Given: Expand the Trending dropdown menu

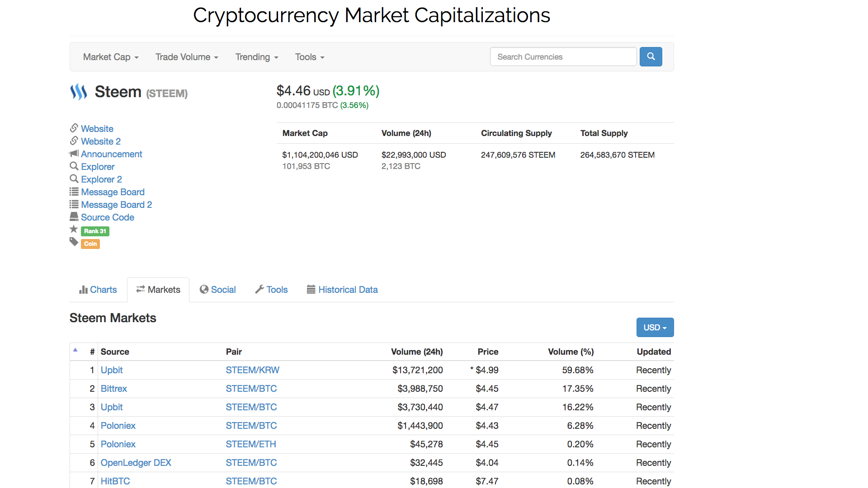Looking at the screenshot, I should (257, 57).
